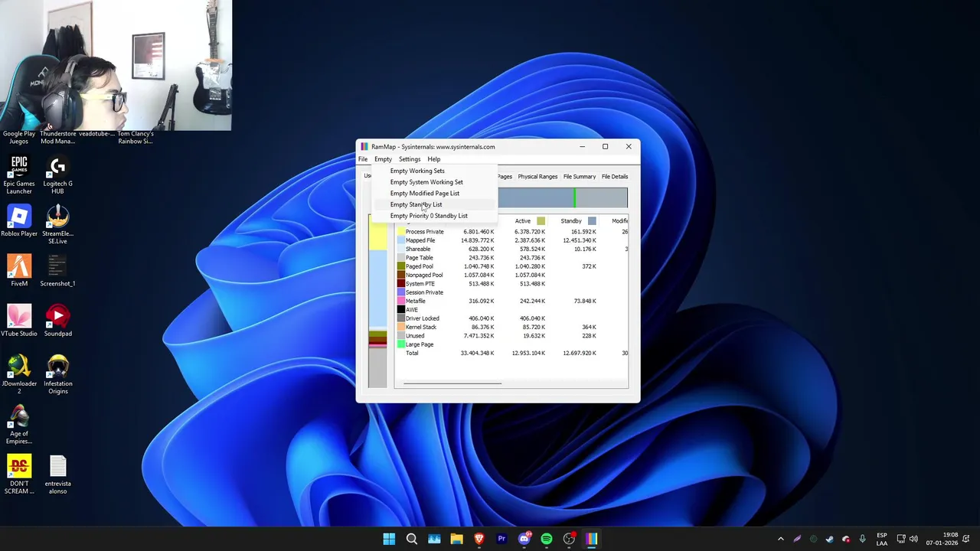Open the notification bell in the tray

968,539
